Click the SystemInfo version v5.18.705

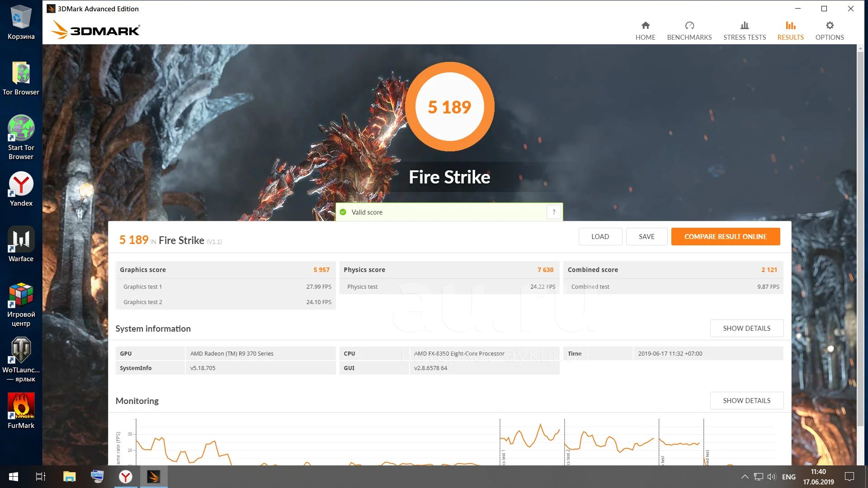click(203, 368)
